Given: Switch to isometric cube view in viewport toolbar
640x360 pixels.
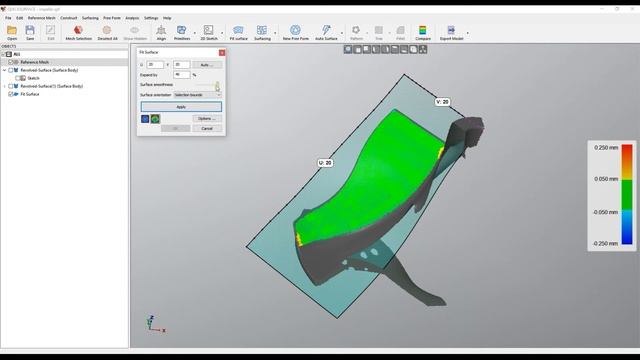Looking at the screenshot, I should coord(413,49).
